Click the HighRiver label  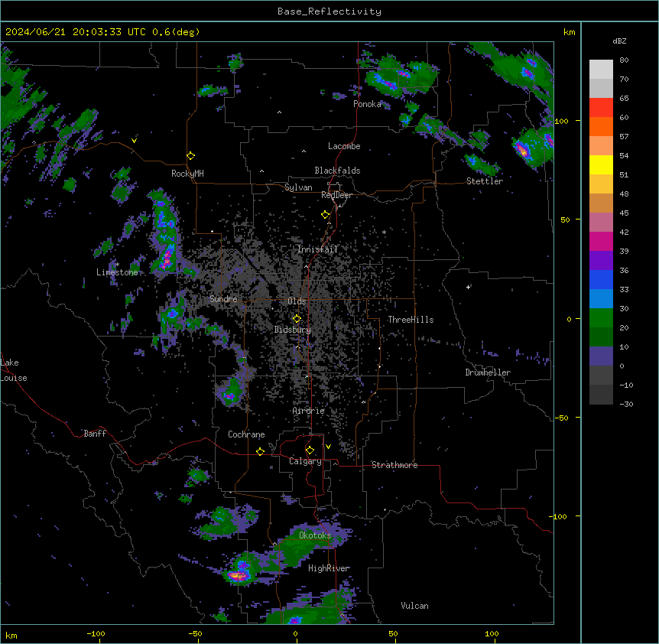[x=329, y=568]
